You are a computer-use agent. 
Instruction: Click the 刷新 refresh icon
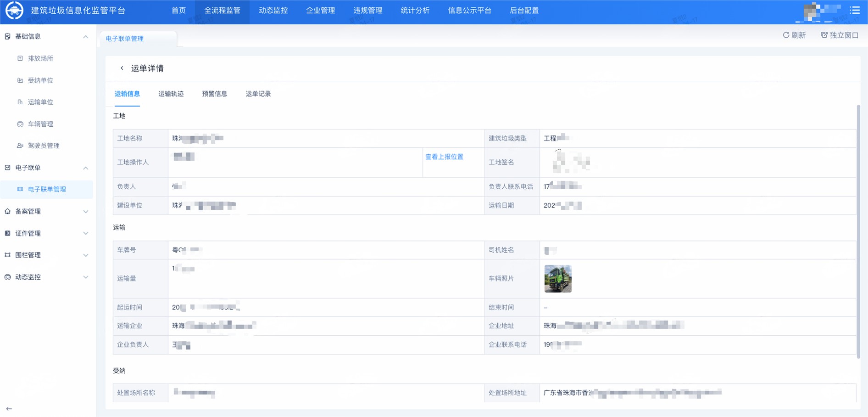tap(786, 35)
